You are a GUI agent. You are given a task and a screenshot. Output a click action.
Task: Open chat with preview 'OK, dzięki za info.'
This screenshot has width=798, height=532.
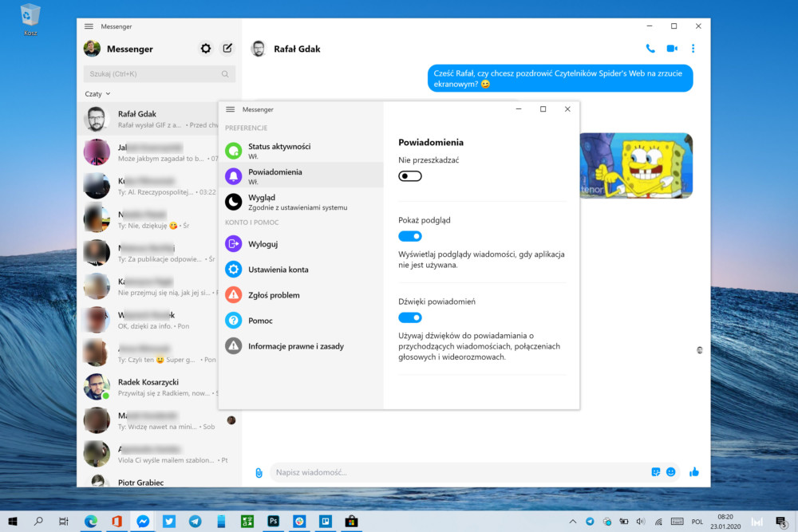[148, 320]
